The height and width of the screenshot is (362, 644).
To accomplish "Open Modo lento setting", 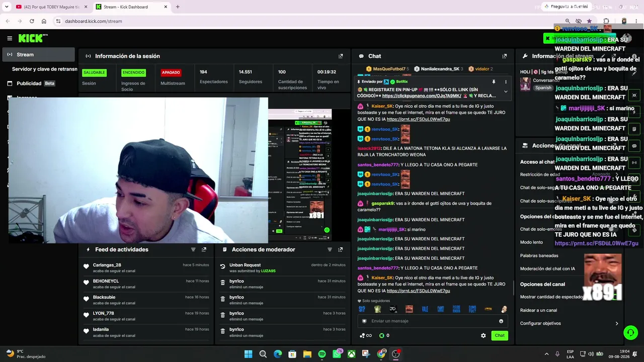I will [531, 242].
